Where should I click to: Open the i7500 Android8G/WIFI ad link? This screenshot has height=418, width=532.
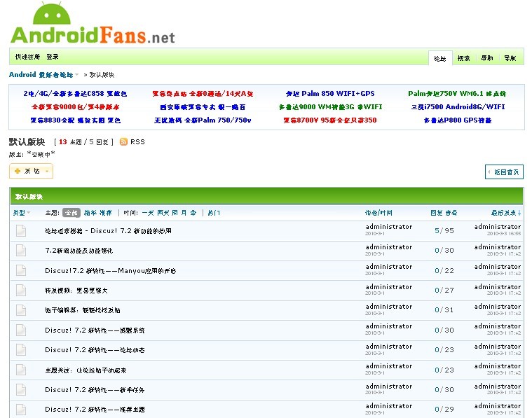click(x=458, y=107)
